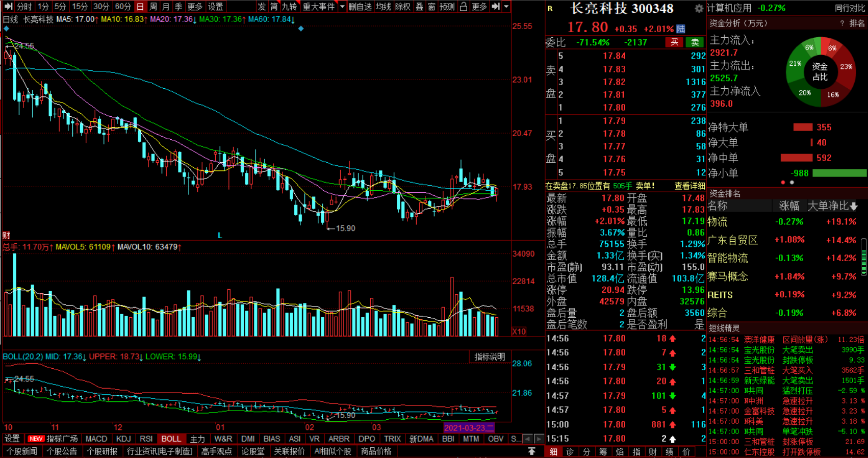The width and height of the screenshot is (868, 458).
Task: Open the 同行对比 peer comparison link
Action: 850,8
